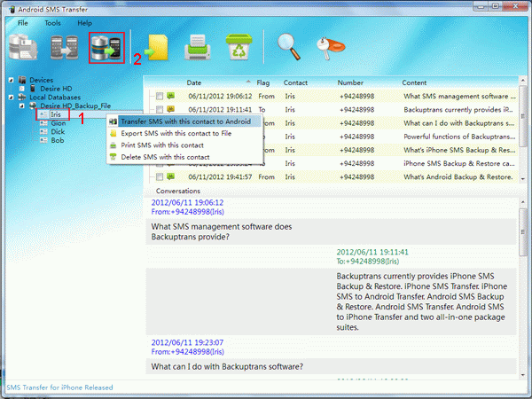Image resolution: width=532 pixels, height=399 pixels.
Task: Click the registration key icon
Action: pos(330,48)
